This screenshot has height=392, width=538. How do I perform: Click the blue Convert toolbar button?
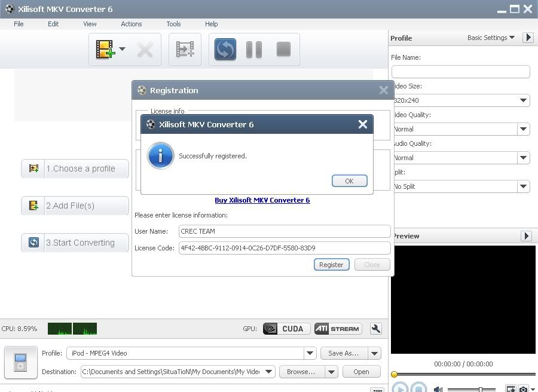(225, 49)
